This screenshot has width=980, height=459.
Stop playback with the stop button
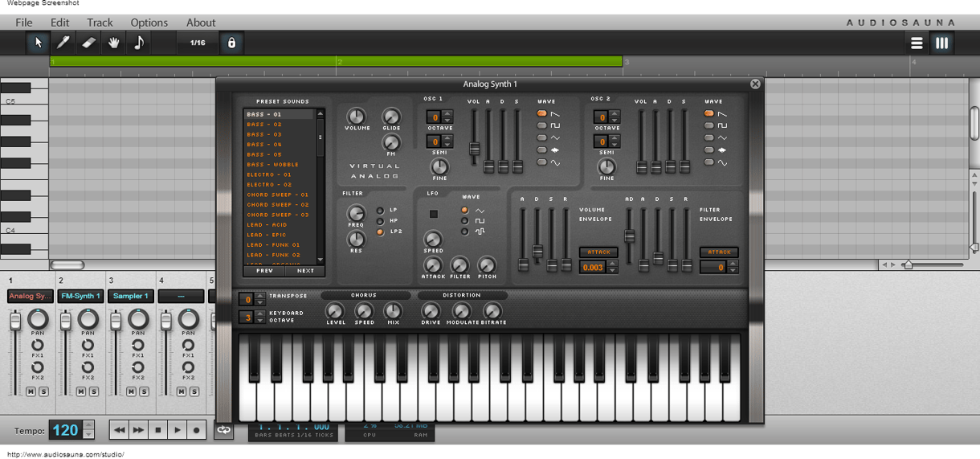click(x=158, y=430)
